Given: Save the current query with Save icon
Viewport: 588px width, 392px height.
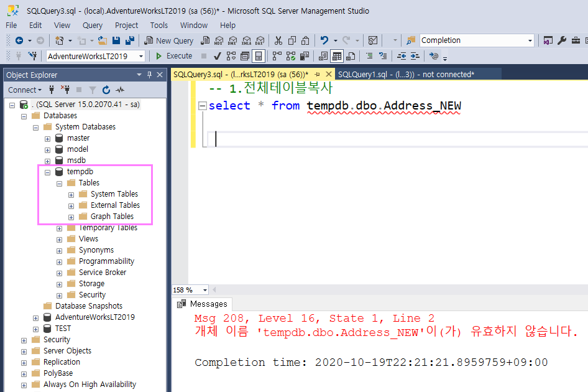Looking at the screenshot, I should click(116, 40).
